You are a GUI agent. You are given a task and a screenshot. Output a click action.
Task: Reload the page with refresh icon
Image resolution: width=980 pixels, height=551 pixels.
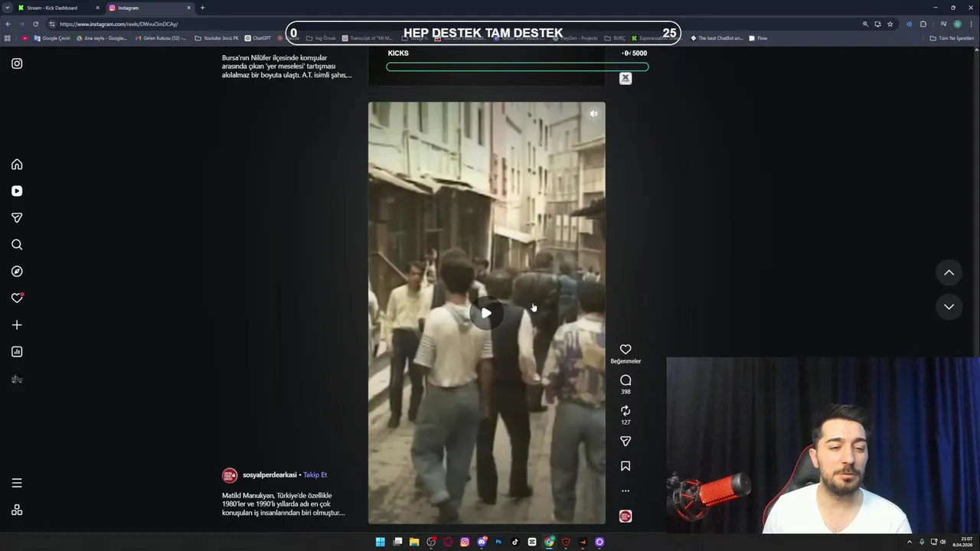(x=35, y=24)
